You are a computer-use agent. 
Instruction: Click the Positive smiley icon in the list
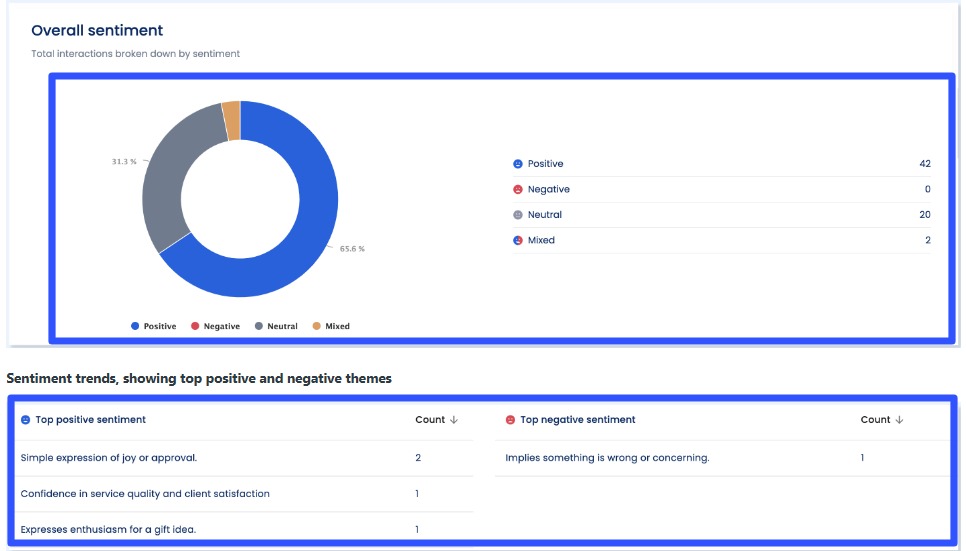[518, 164]
